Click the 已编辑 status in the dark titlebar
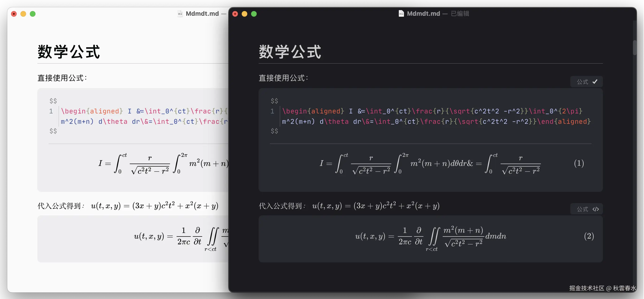The height and width of the screenshot is (299, 644). point(460,13)
